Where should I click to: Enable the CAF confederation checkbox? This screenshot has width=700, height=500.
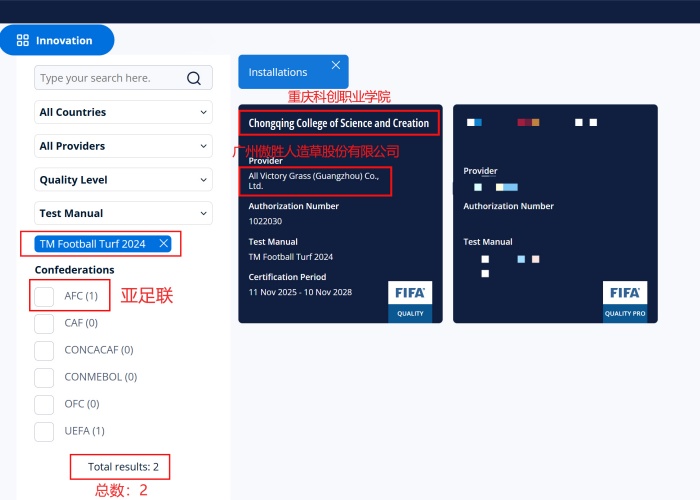[x=44, y=323]
